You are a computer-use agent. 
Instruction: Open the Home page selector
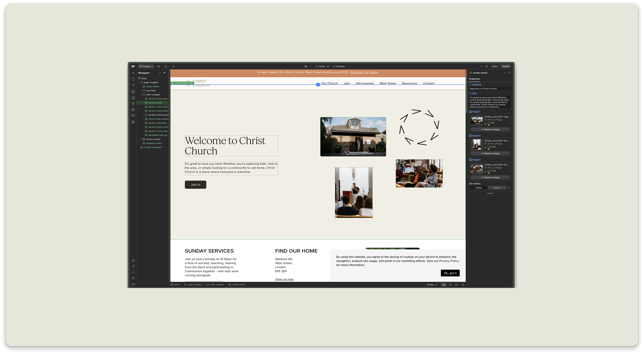320,66
